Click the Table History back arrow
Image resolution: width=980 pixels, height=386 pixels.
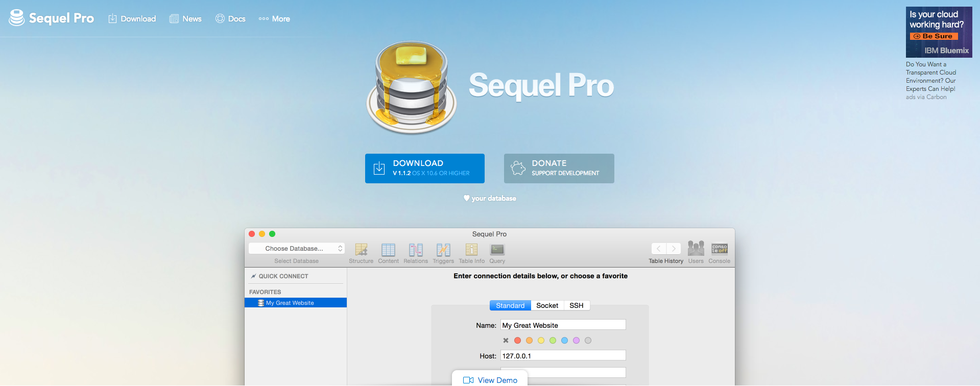[x=659, y=249]
